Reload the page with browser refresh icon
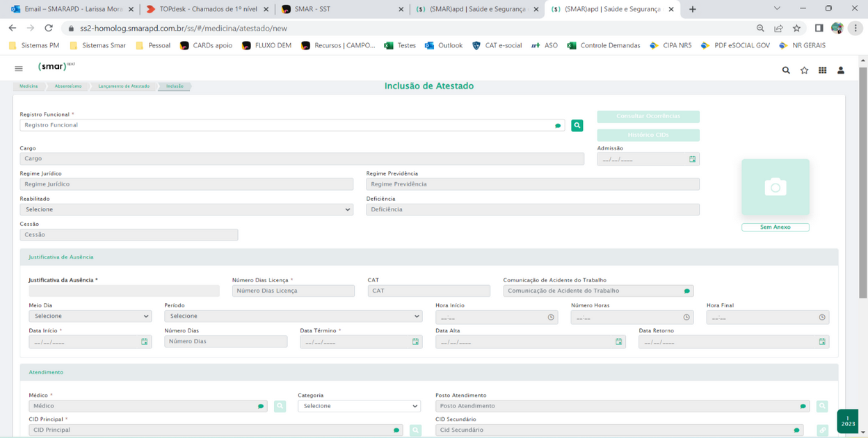Screen dimensions: 868x438 click(x=49, y=29)
